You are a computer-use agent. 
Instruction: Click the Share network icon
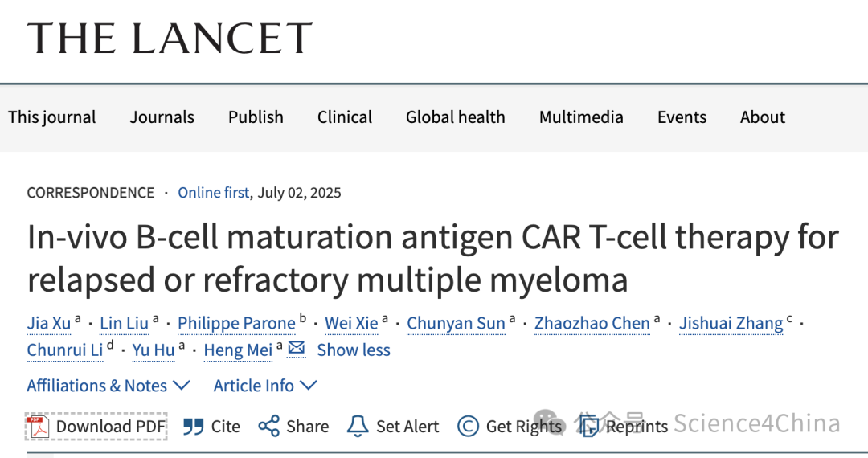[269, 427]
